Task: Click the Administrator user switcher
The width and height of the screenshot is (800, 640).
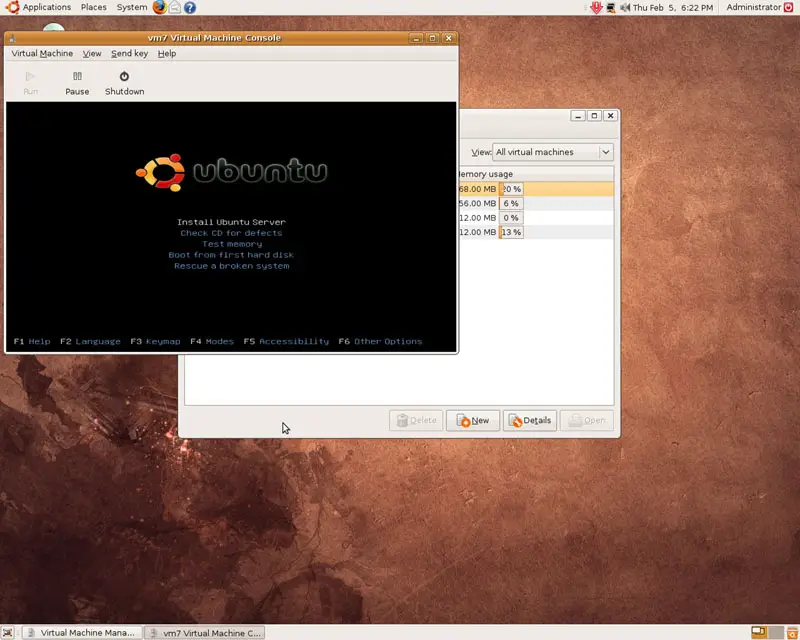Action: 754,7
